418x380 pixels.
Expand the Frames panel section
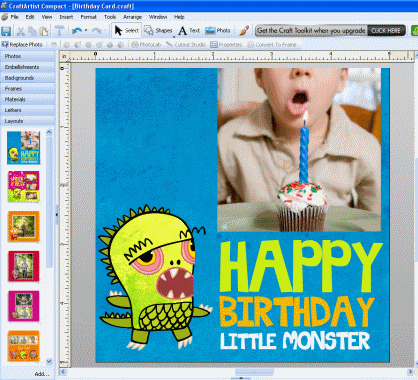(x=28, y=88)
